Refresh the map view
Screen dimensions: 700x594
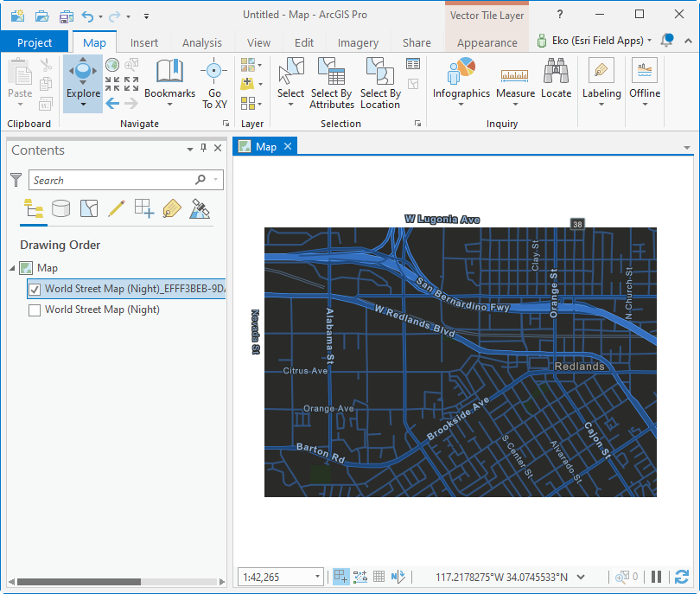[682, 577]
